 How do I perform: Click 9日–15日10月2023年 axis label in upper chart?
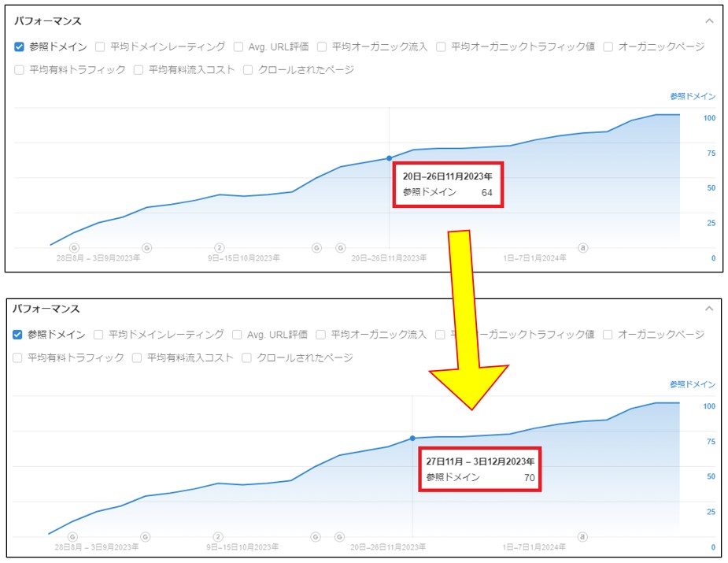point(244,257)
